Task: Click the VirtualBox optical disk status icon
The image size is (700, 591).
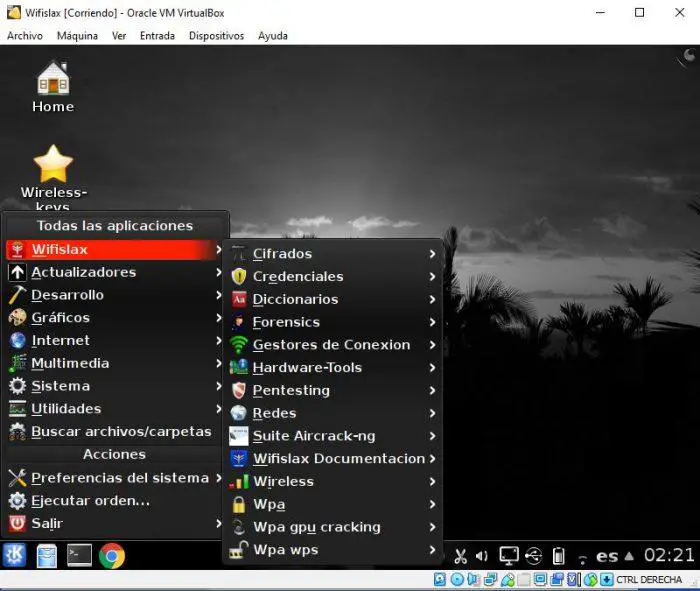Action: point(457,579)
